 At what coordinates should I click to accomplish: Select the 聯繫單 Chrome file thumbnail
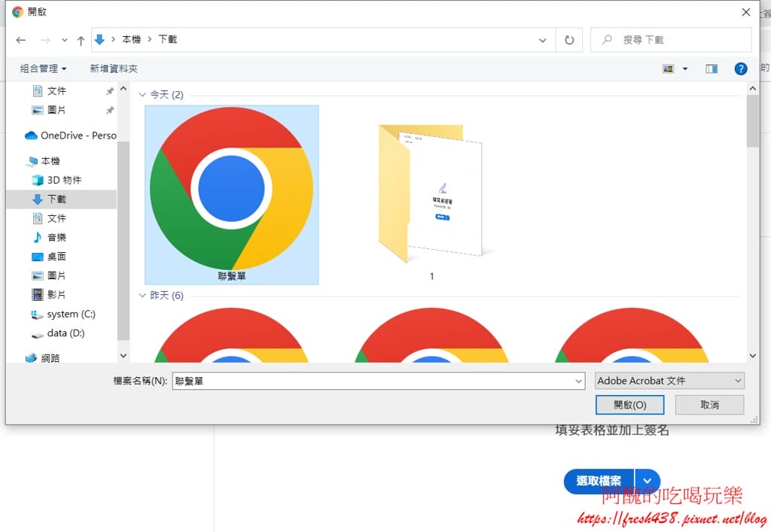pyautogui.click(x=232, y=189)
